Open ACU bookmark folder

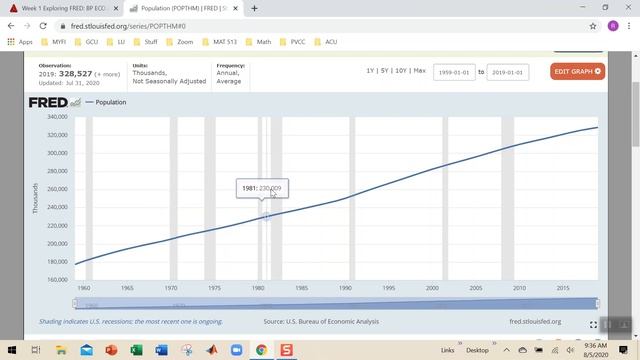click(x=326, y=42)
